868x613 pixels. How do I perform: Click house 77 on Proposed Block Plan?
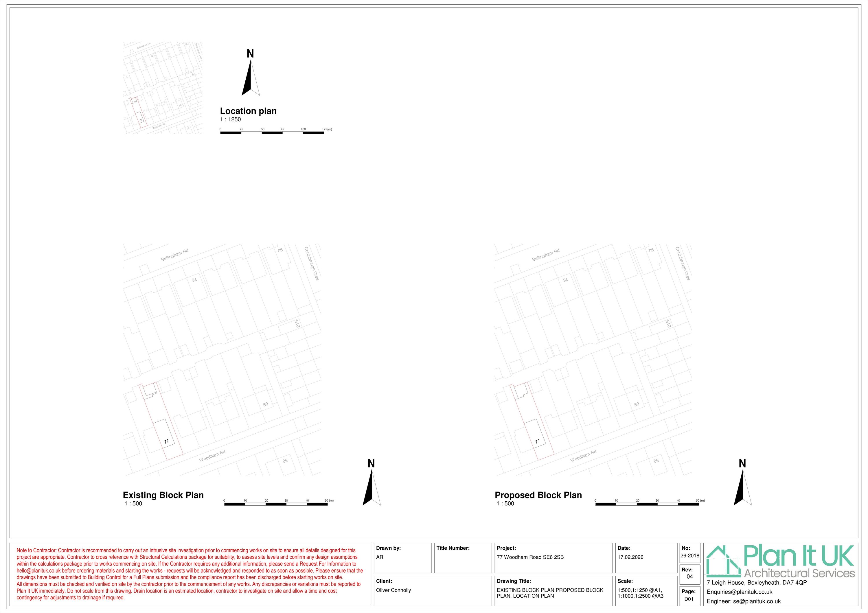536,435
